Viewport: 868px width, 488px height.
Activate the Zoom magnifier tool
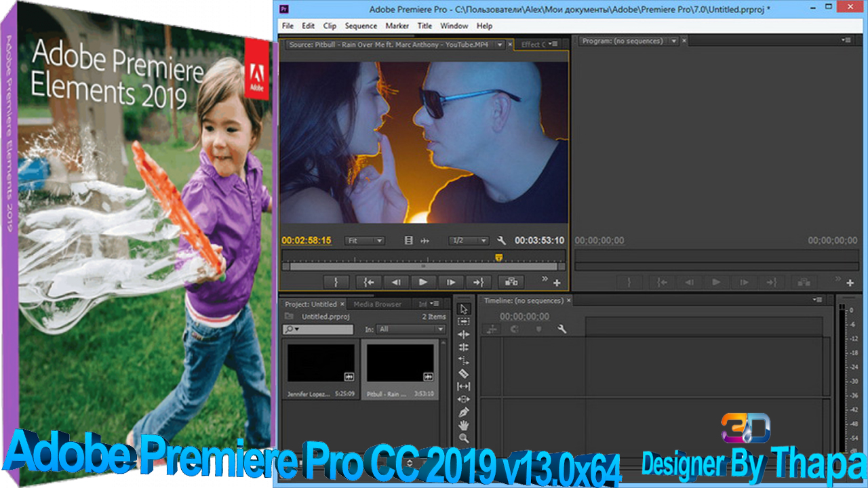[x=464, y=438]
